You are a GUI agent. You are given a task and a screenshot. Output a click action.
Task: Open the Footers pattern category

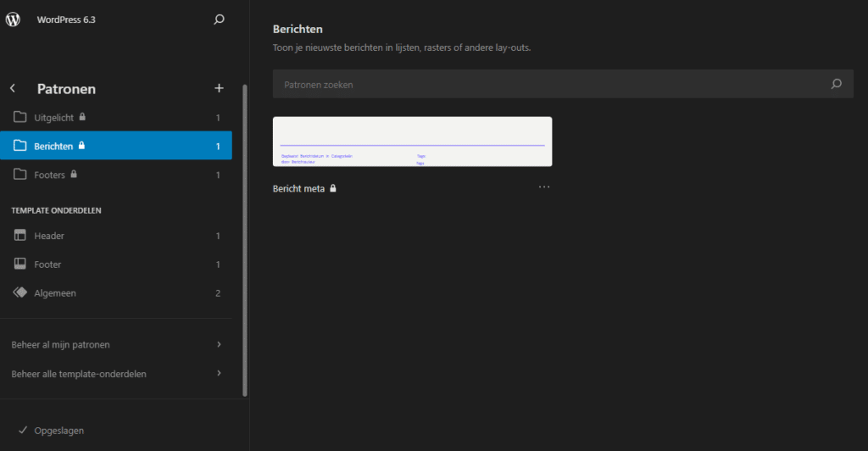click(115, 175)
